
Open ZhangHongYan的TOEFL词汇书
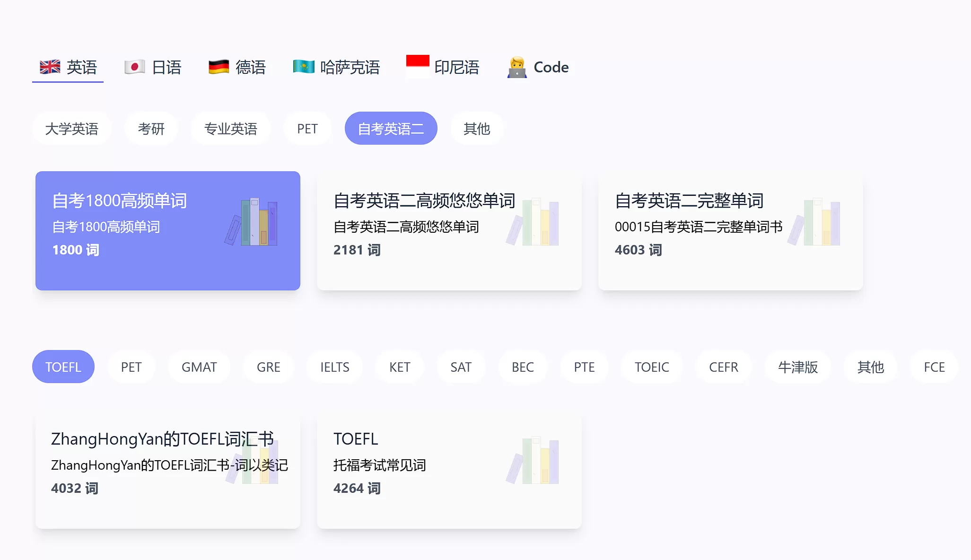click(167, 471)
